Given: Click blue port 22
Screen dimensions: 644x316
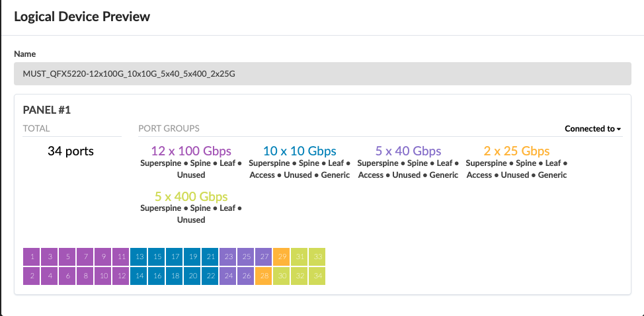Looking at the screenshot, I should (x=211, y=276).
